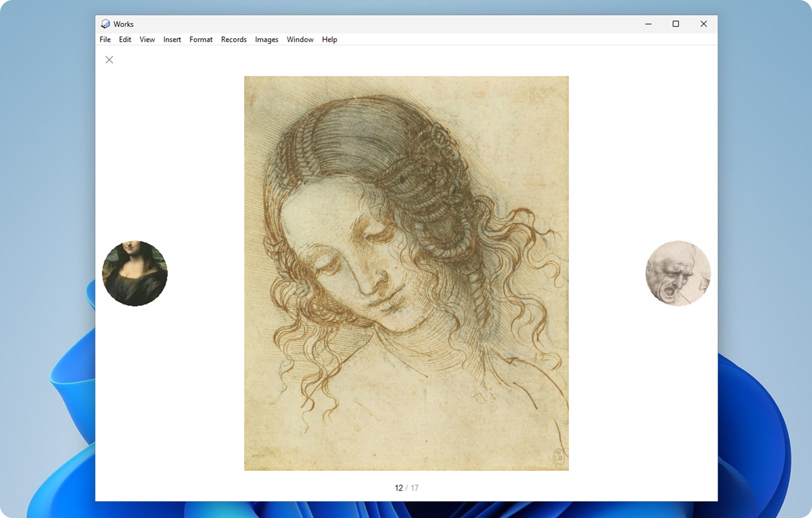The image size is (812, 518).
Task: Open the Edit menu
Action: [x=125, y=40]
